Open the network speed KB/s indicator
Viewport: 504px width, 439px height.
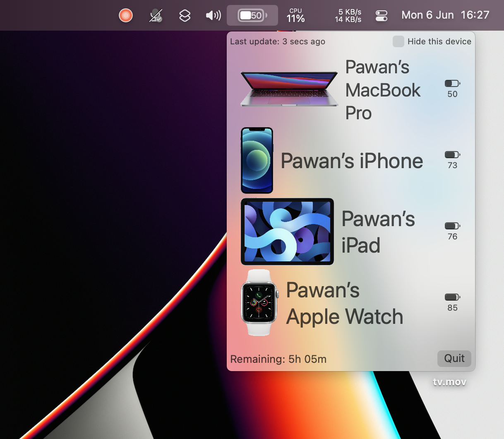(x=348, y=16)
